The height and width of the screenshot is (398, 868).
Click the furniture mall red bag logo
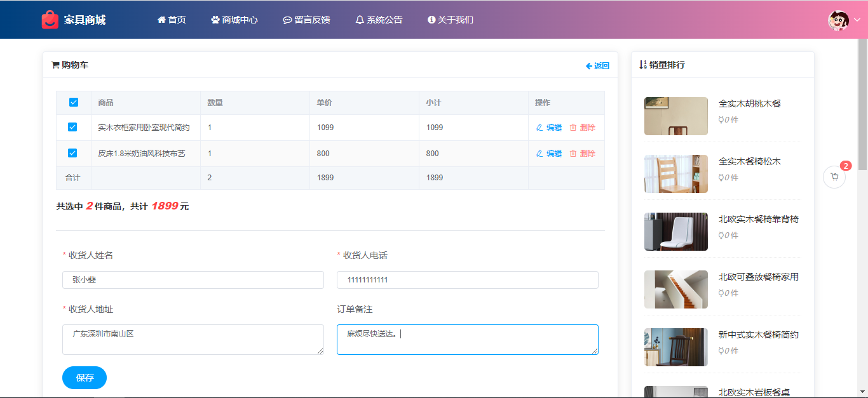[x=50, y=20]
